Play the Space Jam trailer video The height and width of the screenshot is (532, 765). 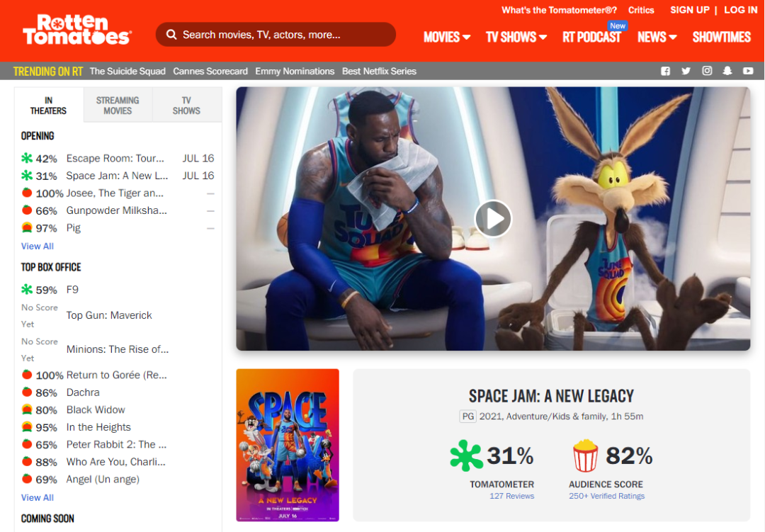493,219
